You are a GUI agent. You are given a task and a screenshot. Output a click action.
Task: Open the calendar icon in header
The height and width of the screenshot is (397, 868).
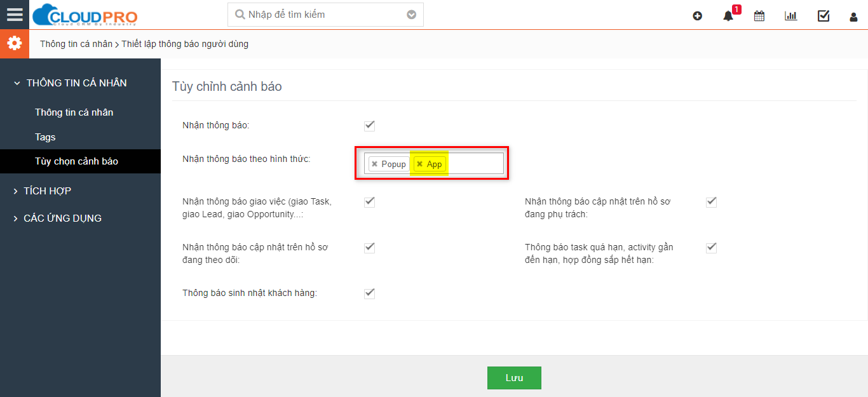pyautogui.click(x=759, y=16)
